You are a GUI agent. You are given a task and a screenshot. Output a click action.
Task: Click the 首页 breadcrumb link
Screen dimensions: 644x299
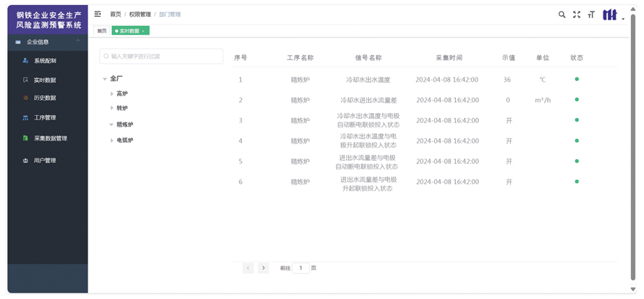[115, 14]
